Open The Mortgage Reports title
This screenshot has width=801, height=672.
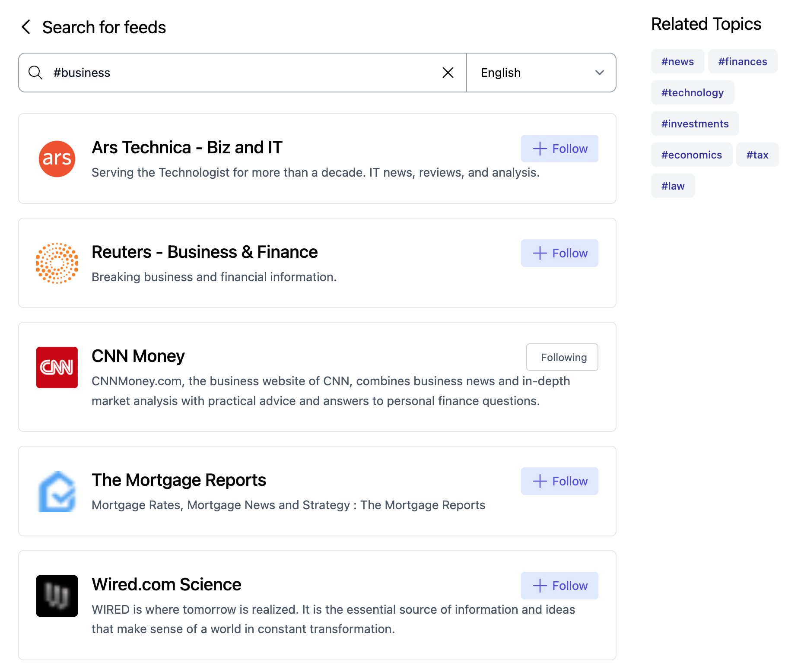tap(179, 480)
